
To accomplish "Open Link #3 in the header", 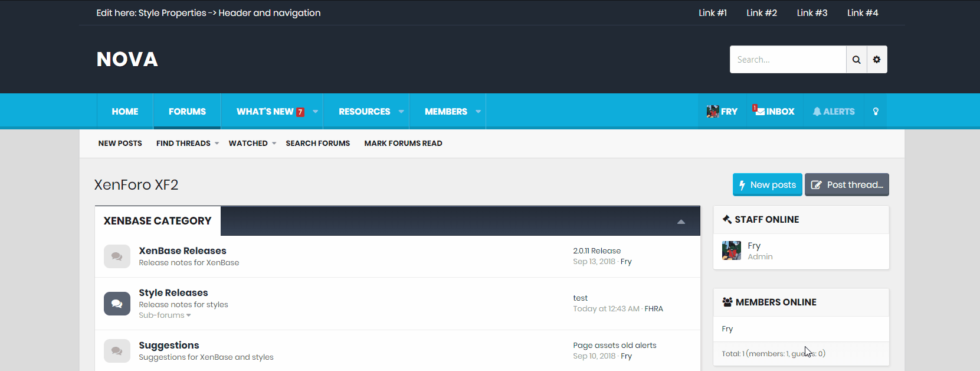I will 812,12.
